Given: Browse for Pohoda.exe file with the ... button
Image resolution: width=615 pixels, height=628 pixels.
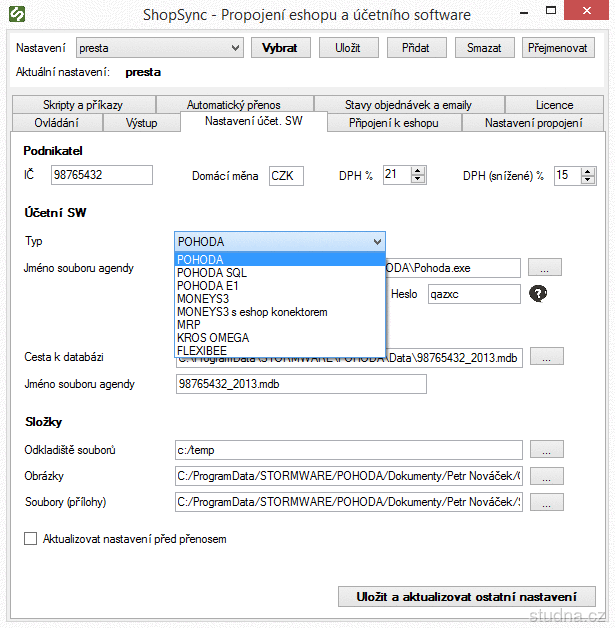Looking at the screenshot, I should 545,267.
